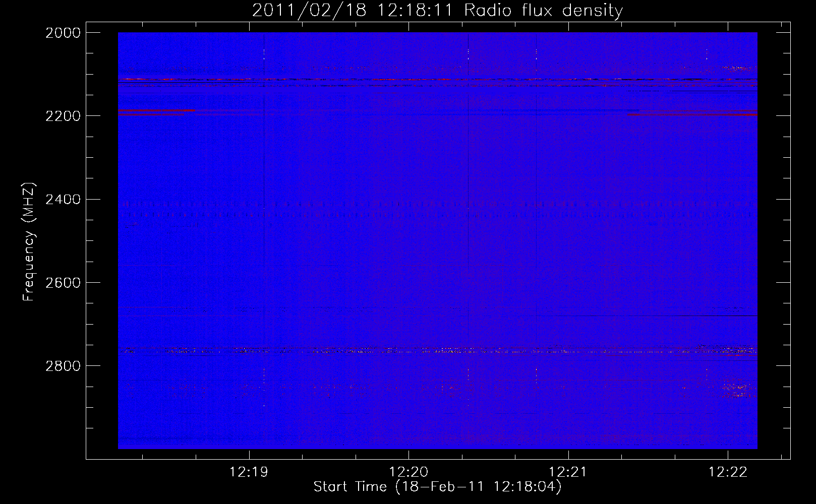Click the 'Frequency (MHZ)' axis title
816x504 pixels.
point(29,242)
